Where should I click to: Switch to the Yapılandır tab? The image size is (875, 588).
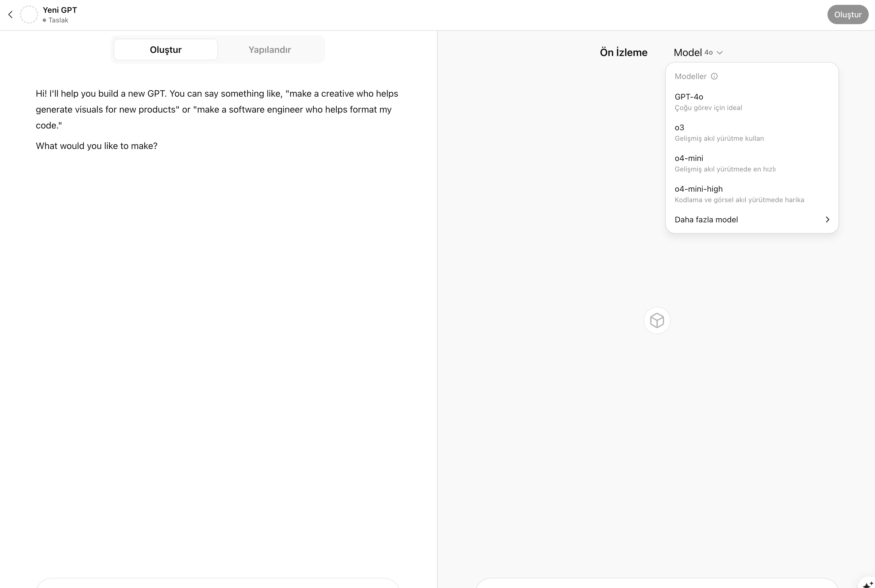pos(270,49)
